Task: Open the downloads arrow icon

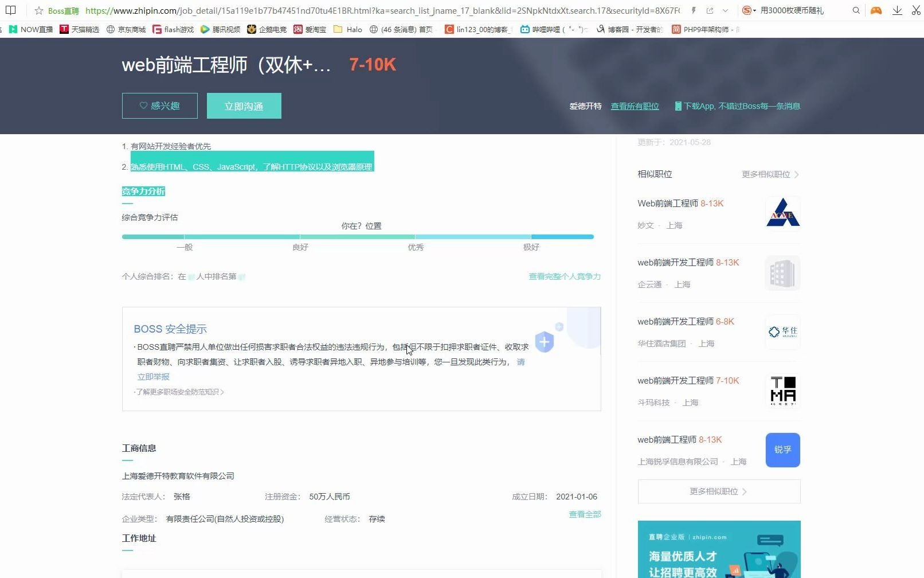Action: (897, 10)
